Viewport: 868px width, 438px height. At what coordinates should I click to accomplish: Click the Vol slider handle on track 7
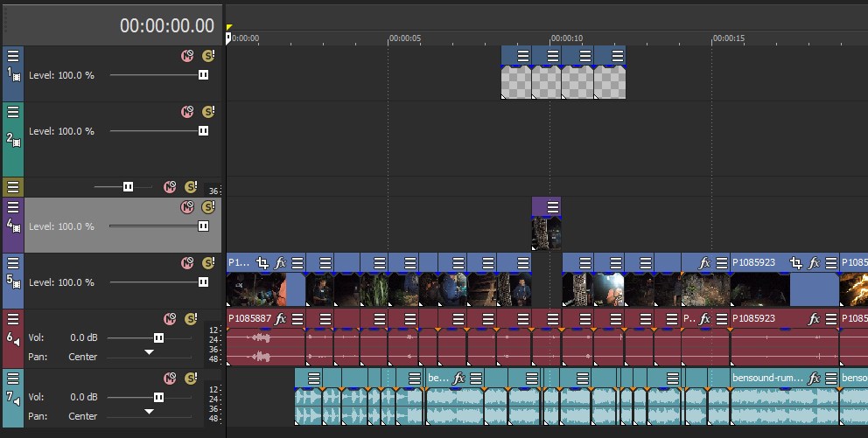click(x=158, y=397)
